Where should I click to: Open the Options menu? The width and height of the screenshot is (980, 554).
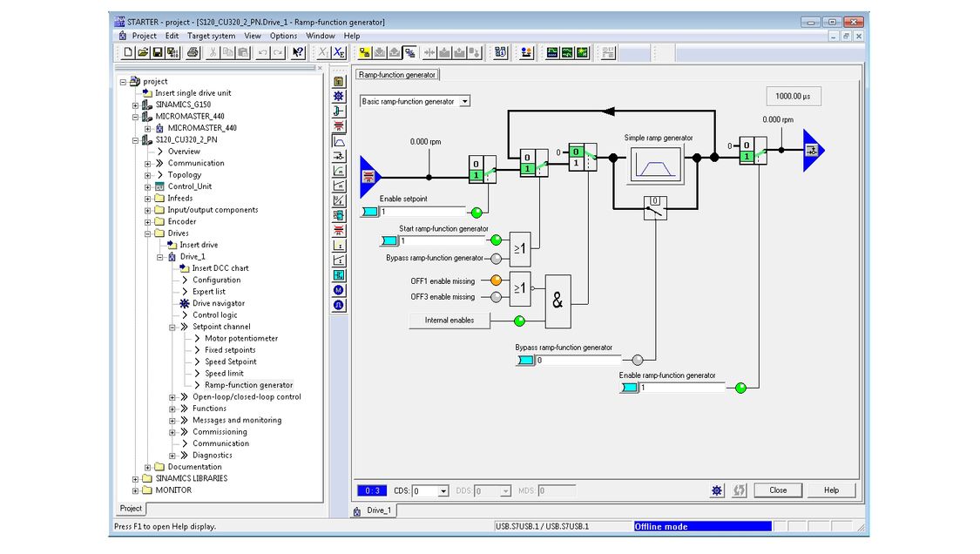[x=283, y=36]
